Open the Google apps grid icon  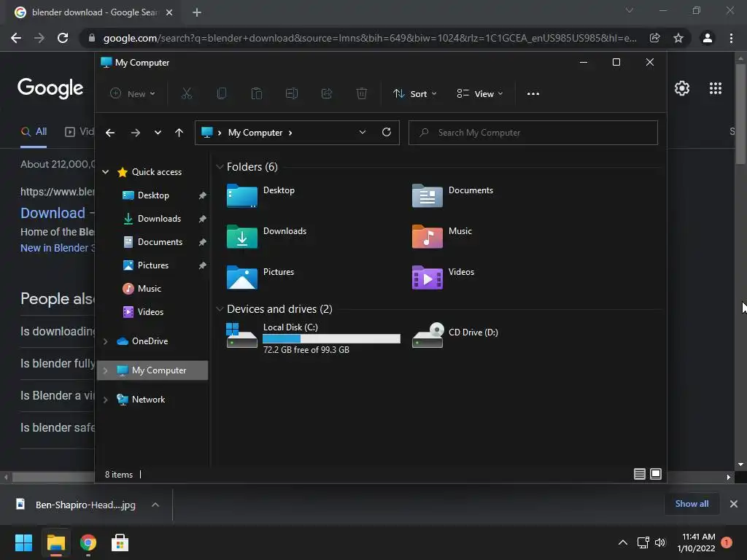tap(715, 88)
